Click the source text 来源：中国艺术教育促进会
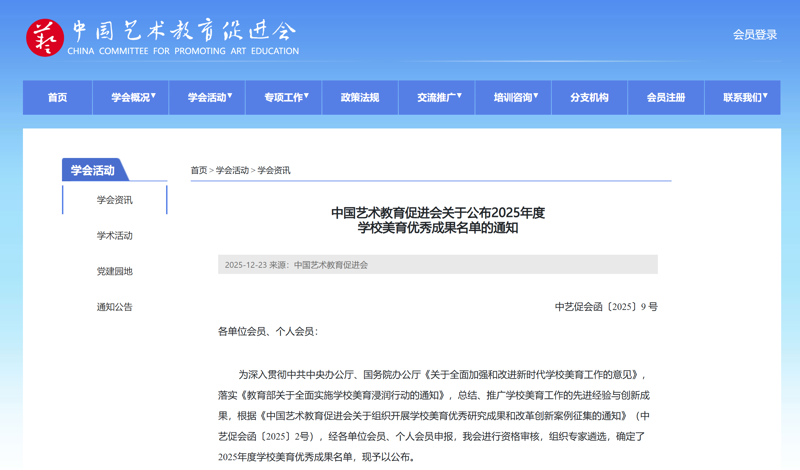800x470 pixels. coord(318,265)
